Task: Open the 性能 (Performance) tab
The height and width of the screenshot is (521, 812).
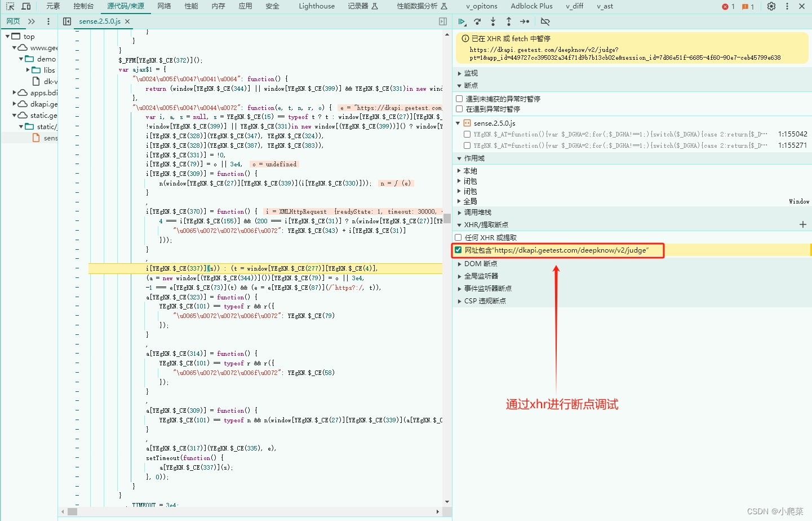Action: (x=191, y=6)
